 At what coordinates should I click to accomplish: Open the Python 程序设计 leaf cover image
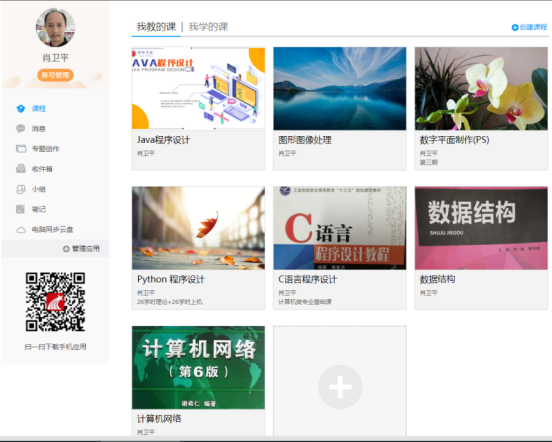[x=199, y=228]
